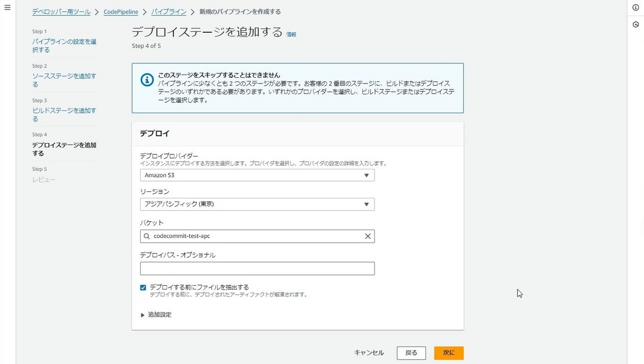Open the Info panel on the right edge
This screenshot has height=364, width=644.
coord(636,7)
